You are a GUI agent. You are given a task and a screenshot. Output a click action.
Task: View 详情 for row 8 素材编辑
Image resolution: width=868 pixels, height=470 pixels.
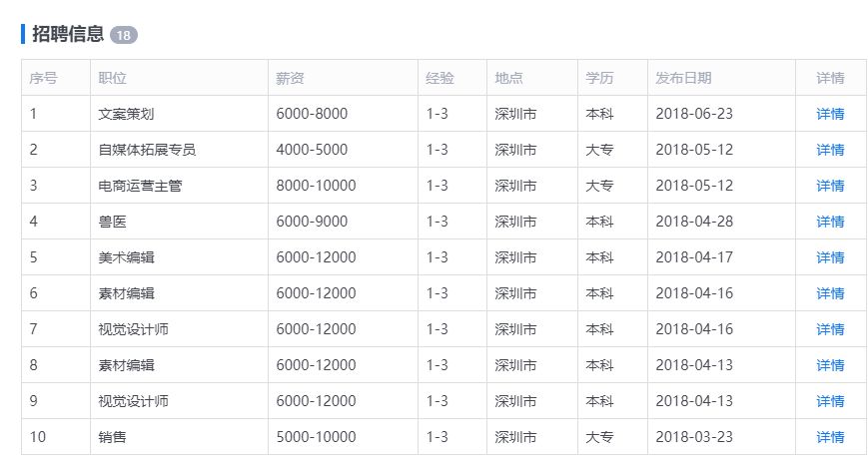coord(830,365)
